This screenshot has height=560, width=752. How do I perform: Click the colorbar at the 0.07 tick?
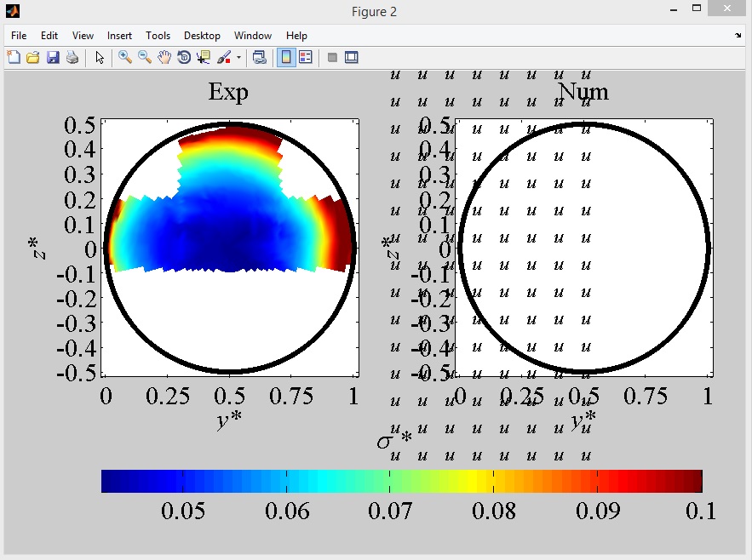pyautogui.click(x=389, y=481)
